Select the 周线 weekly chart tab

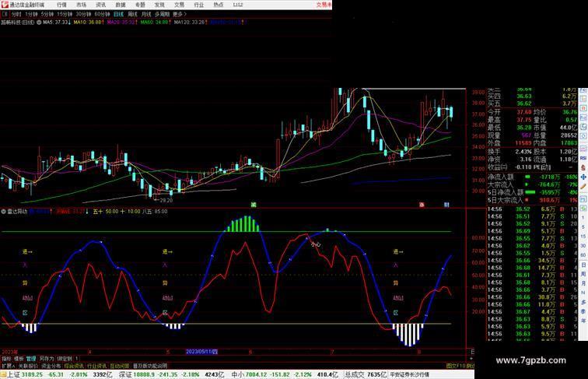click(133, 14)
